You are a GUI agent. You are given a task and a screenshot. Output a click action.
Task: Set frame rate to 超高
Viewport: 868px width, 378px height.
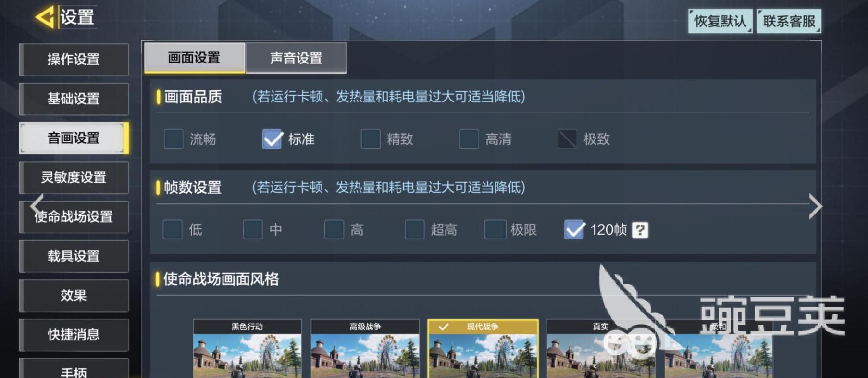point(415,229)
